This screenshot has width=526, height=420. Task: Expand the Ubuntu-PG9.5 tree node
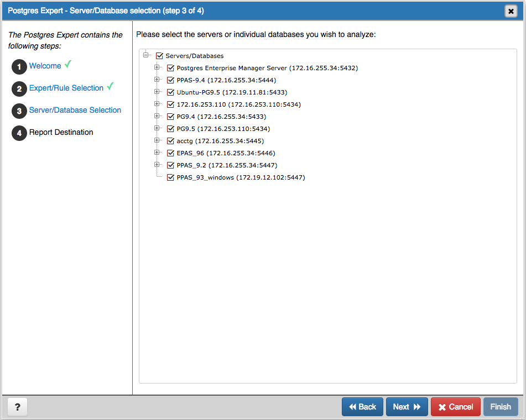157,92
